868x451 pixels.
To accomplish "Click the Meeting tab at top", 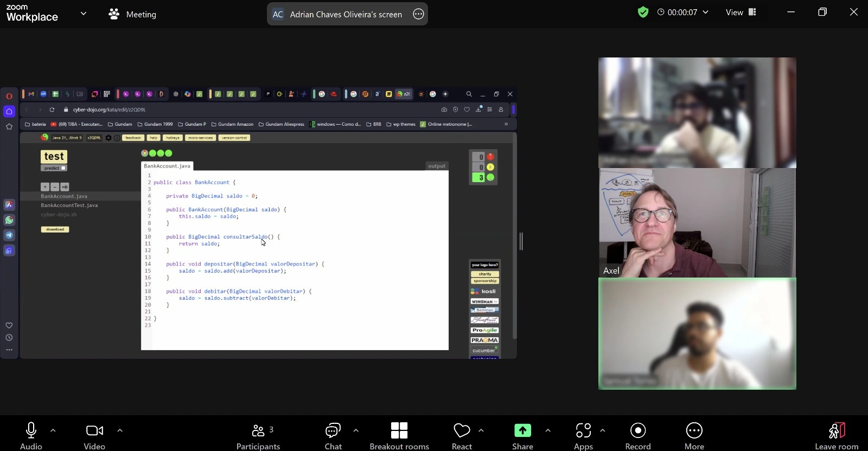I will 133,14.
